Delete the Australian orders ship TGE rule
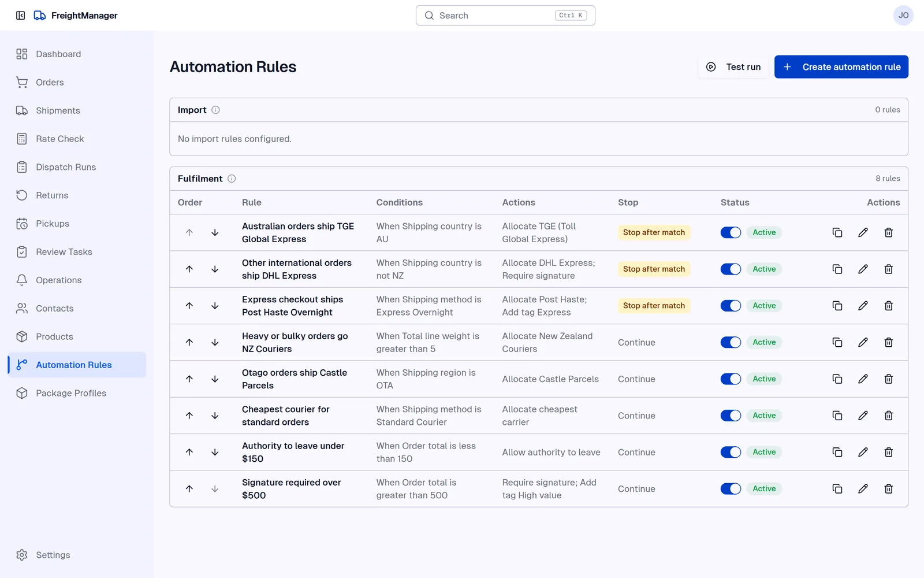Image resolution: width=924 pixels, height=578 pixels. tap(889, 232)
